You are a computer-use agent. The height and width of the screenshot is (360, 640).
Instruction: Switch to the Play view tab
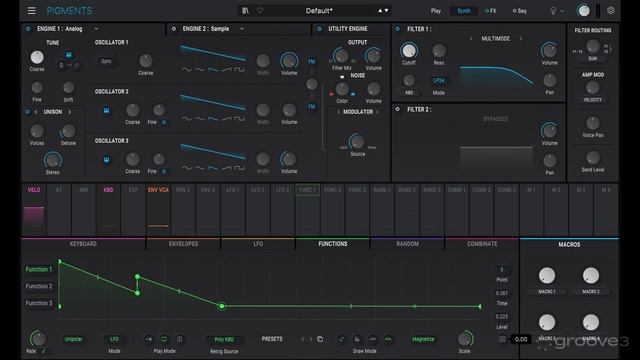coord(436,11)
